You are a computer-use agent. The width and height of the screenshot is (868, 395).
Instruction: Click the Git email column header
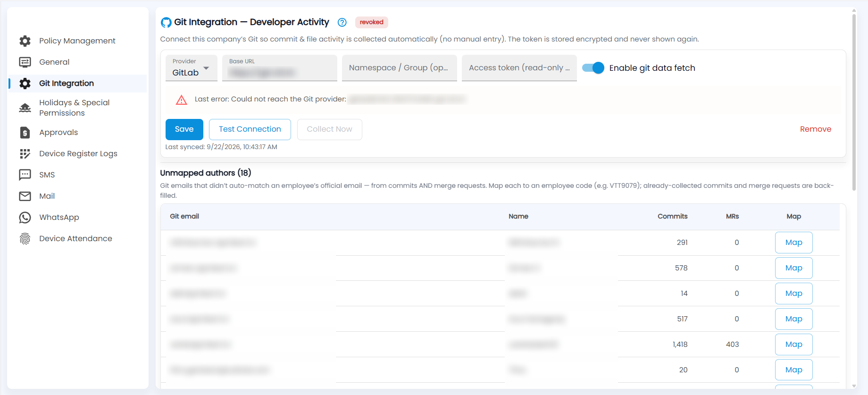click(184, 217)
